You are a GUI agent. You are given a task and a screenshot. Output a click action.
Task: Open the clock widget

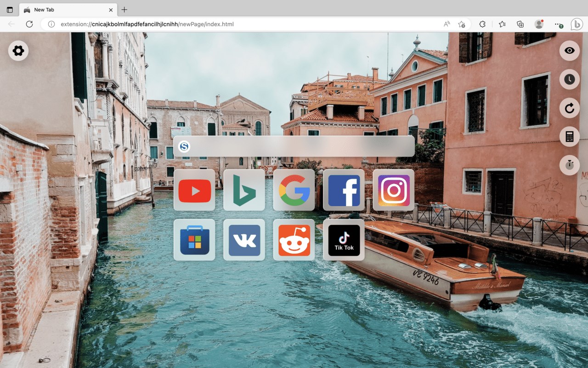pos(570,79)
